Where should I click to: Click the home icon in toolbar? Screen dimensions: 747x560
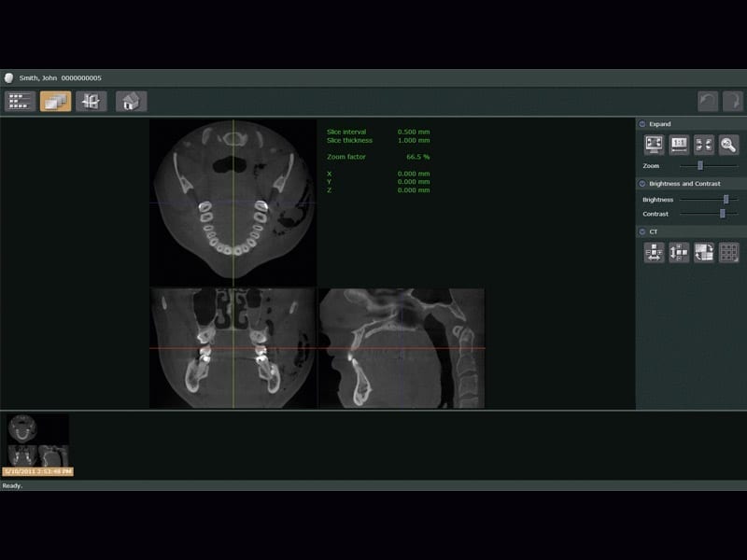pyautogui.click(x=131, y=102)
